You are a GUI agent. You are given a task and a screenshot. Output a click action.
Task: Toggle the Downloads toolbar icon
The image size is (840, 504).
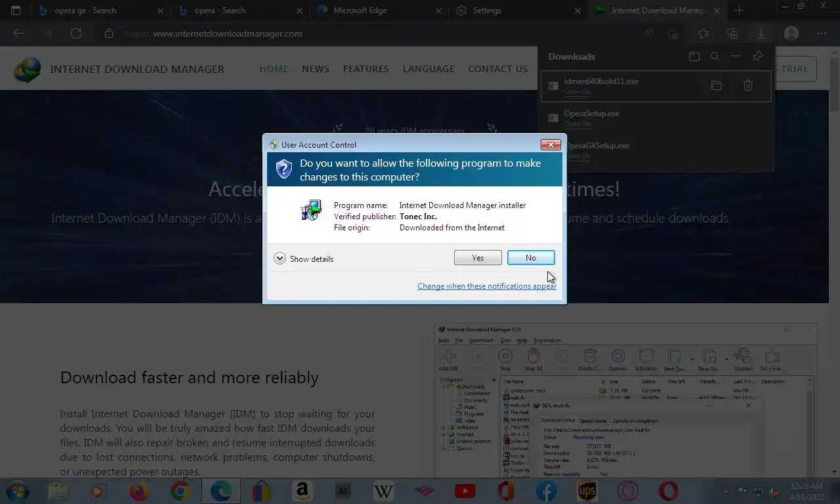pos(761,33)
